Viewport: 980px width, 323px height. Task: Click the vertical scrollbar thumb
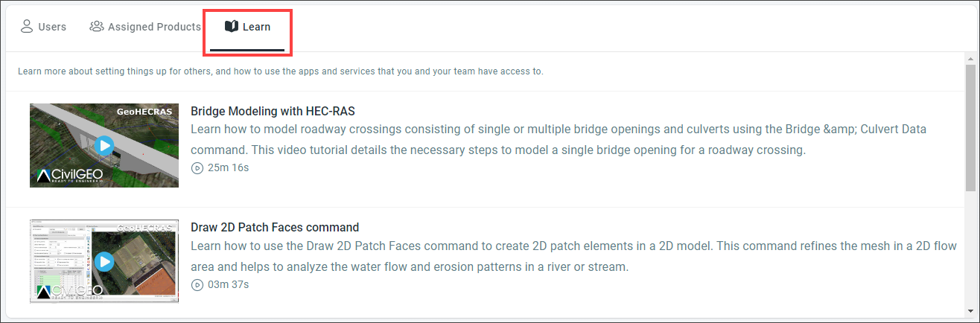coord(971,127)
